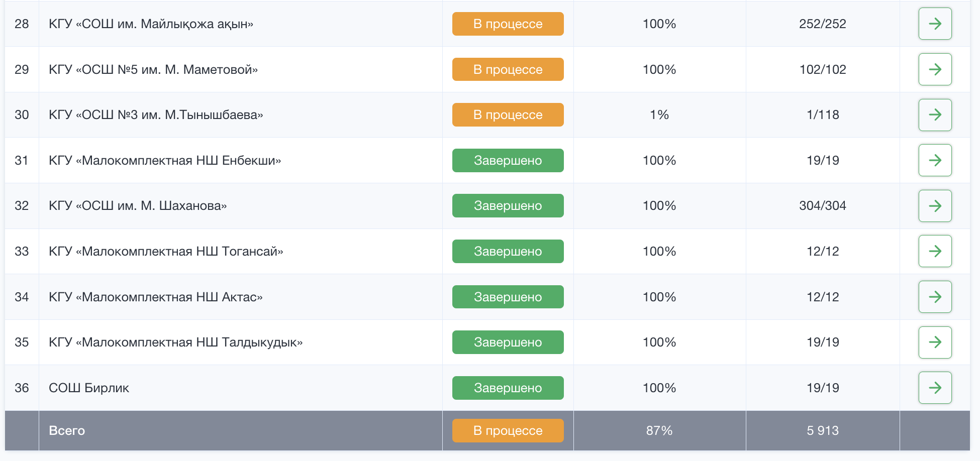Screen dimensions: 980x461
Task: Click Завершено badge for СОШ Бирлик
Action: [x=508, y=388]
